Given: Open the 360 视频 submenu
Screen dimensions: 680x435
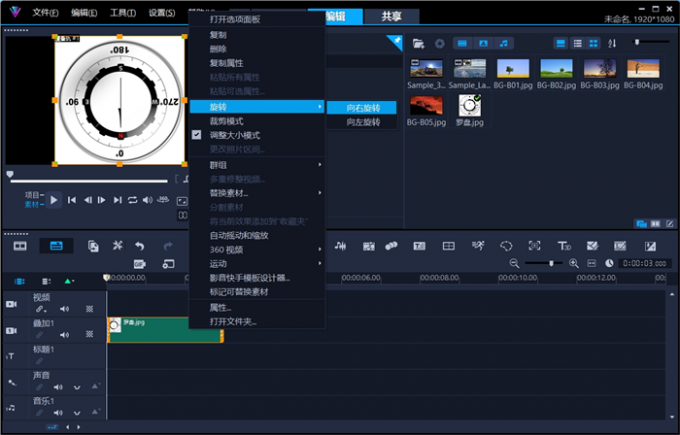Looking at the screenshot, I should coord(258,249).
